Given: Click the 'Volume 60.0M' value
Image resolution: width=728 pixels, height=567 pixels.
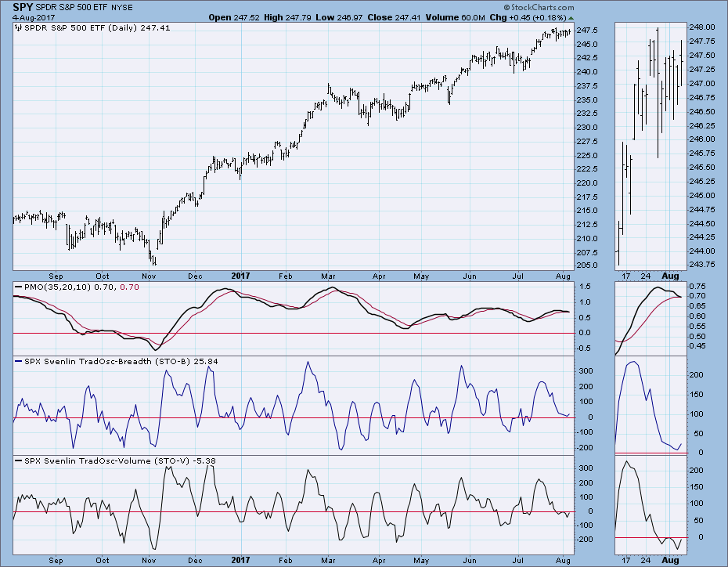Looking at the screenshot, I should click(x=455, y=17).
